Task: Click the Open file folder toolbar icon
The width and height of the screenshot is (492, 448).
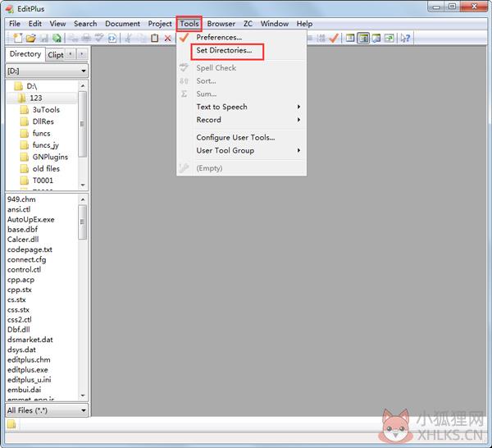Action: pos(31,39)
